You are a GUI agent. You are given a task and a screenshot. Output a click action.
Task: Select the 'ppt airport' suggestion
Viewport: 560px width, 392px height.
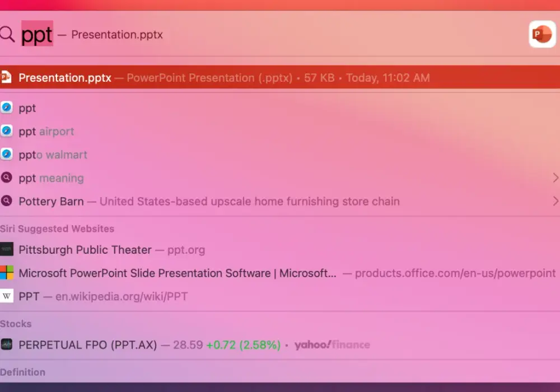click(x=280, y=132)
